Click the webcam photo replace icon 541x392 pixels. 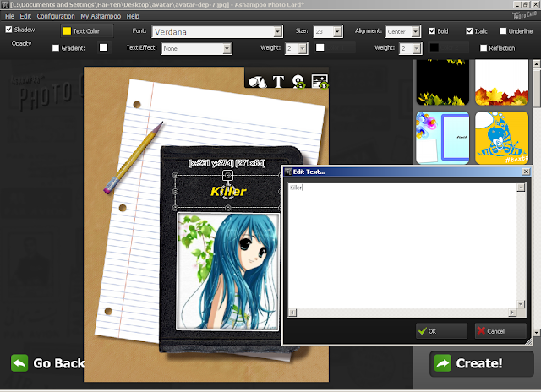298,82
